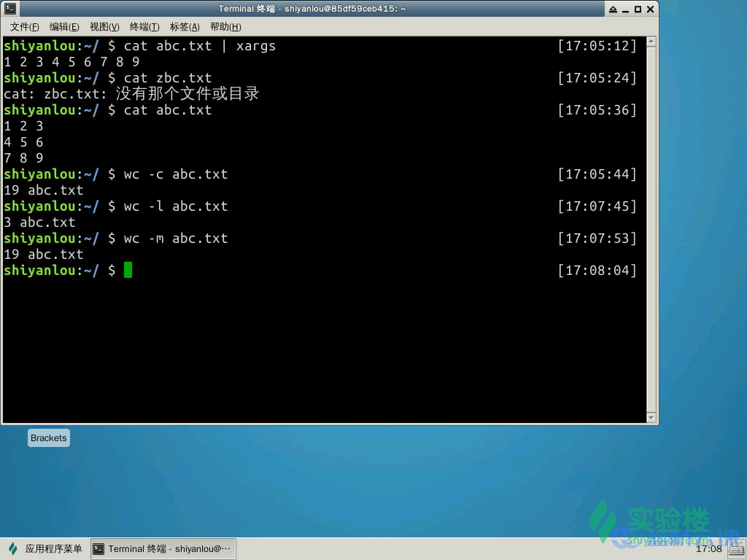Click the applications menu leaf icon
The height and width of the screenshot is (560, 747).
[x=13, y=549]
